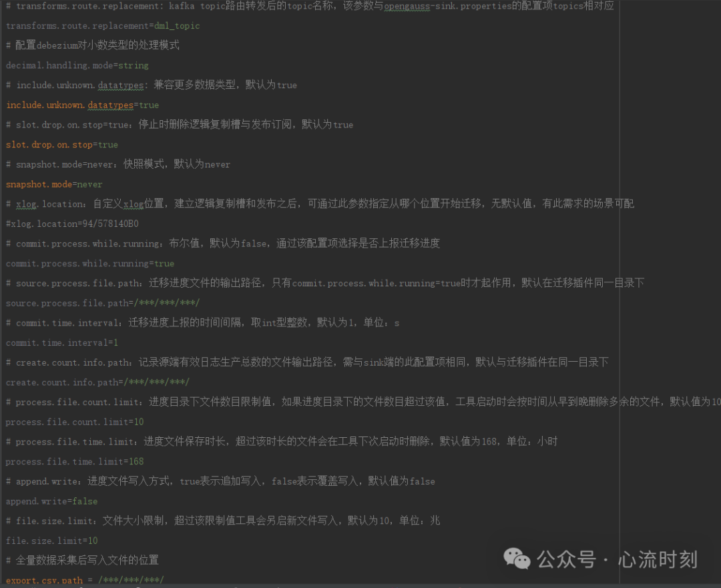
Task: Click process.file.time.limit=168 line
Action: click(x=75, y=461)
